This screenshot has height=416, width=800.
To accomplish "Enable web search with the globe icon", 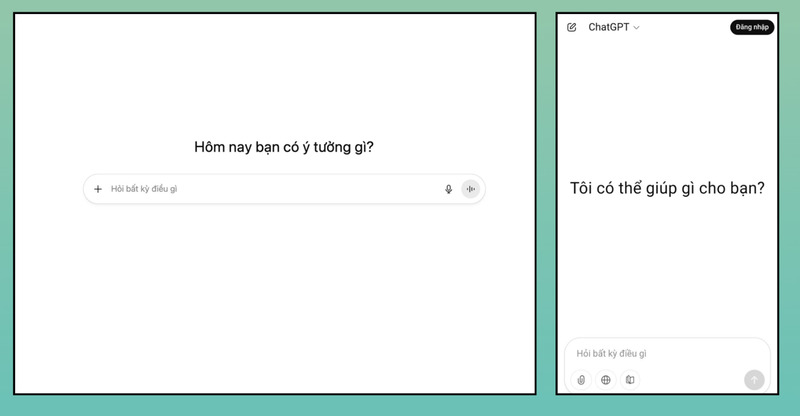I will pyautogui.click(x=605, y=380).
